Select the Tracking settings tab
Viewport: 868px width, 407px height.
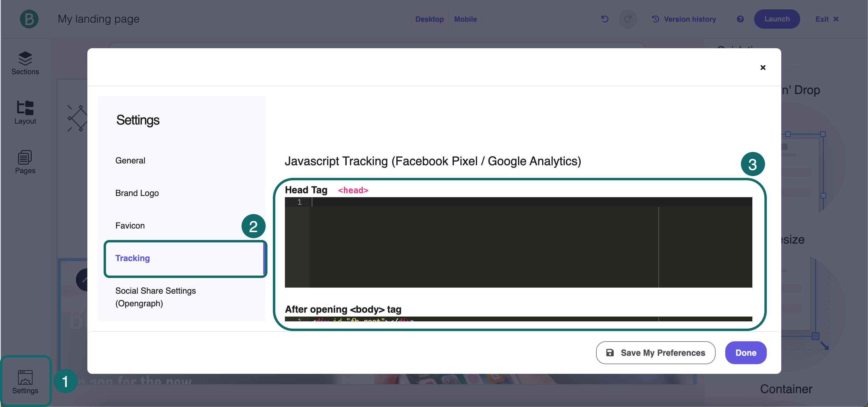[x=133, y=258]
